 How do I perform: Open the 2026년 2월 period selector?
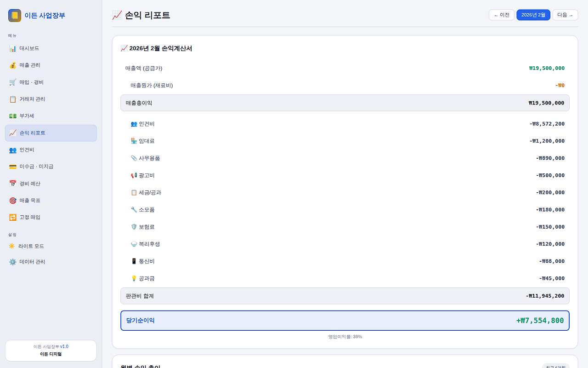pyautogui.click(x=533, y=15)
